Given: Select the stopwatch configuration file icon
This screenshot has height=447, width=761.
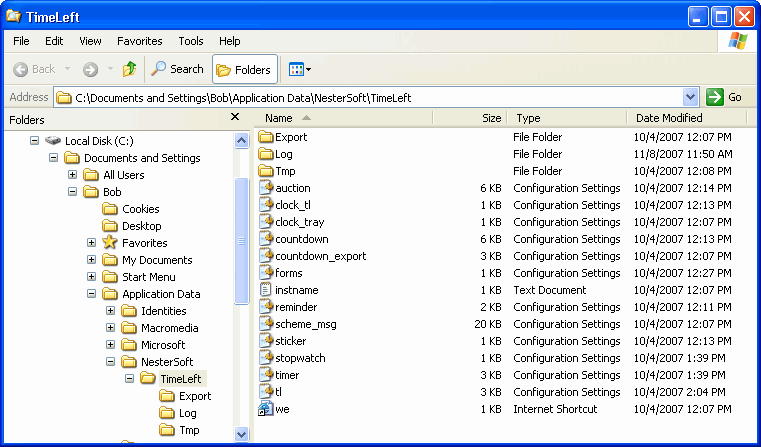Looking at the screenshot, I should point(265,358).
